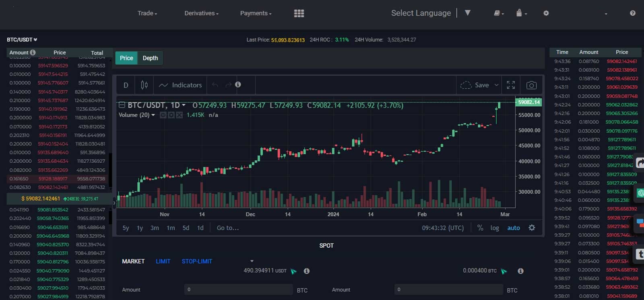The width and height of the screenshot is (644, 300).
Task: Toggle the log scale on chart
Action: 494,228
